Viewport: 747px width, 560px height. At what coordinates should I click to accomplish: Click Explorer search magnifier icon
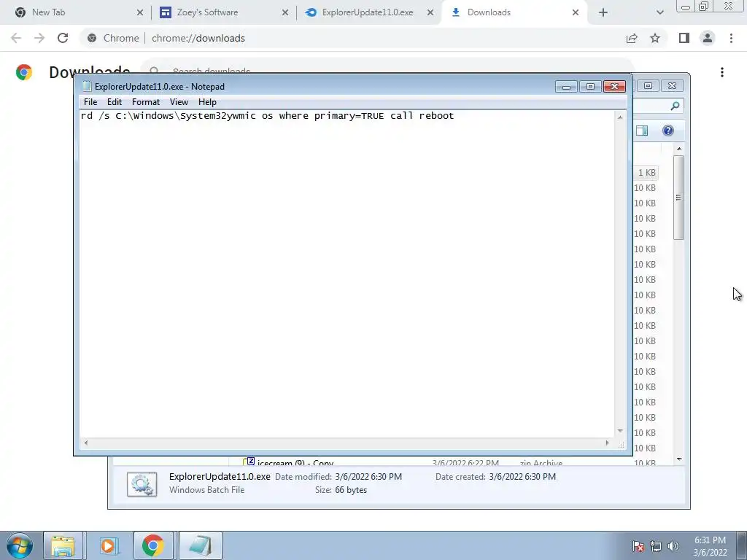coord(675,106)
